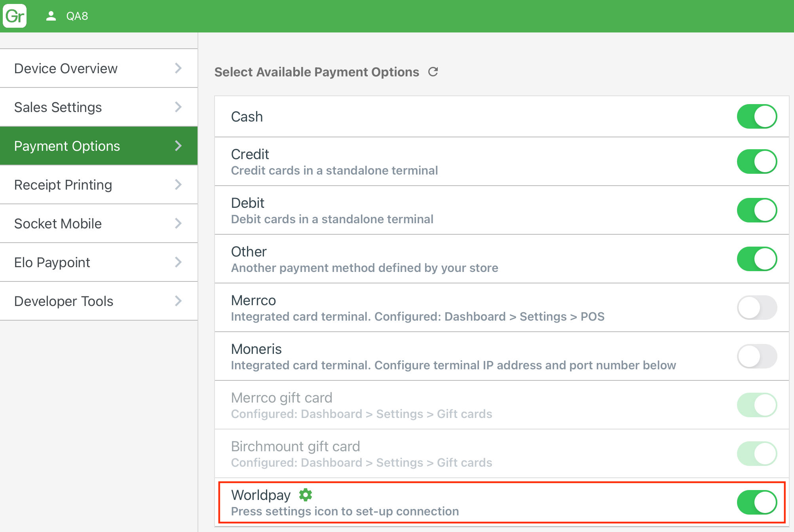Click chevron arrow on Sales Settings
This screenshot has width=794, height=532.
[178, 107]
